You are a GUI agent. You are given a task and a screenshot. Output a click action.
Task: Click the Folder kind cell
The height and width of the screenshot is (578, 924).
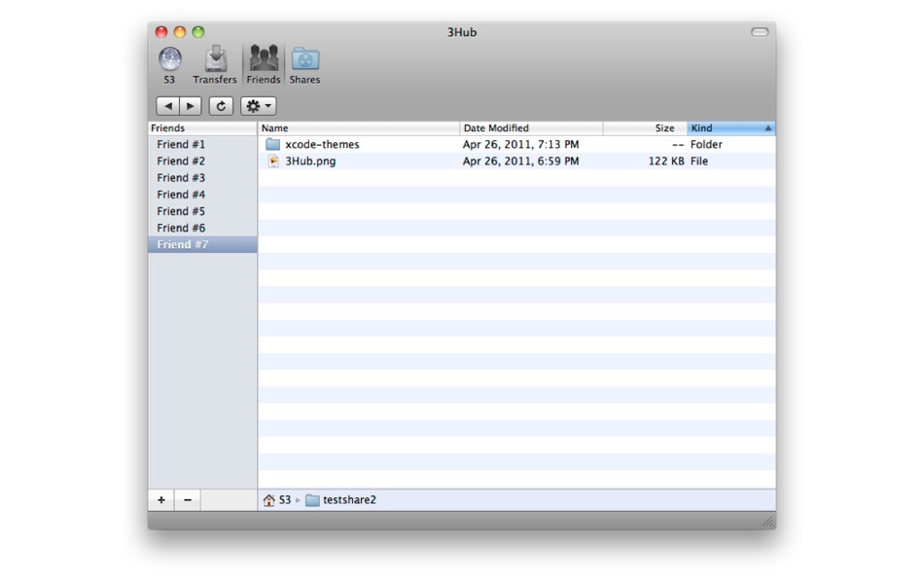coord(706,144)
